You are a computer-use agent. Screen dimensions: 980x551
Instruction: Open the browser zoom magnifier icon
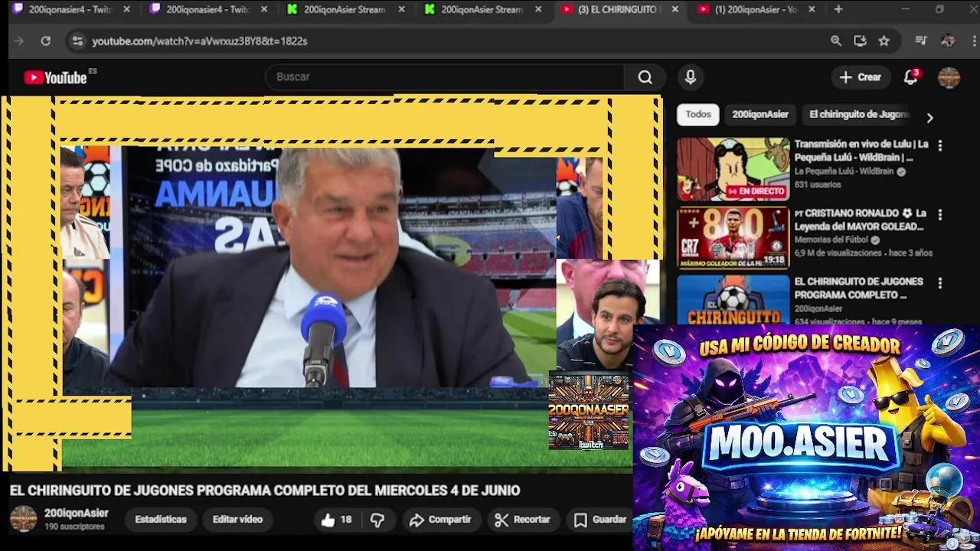tap(836, 41)
